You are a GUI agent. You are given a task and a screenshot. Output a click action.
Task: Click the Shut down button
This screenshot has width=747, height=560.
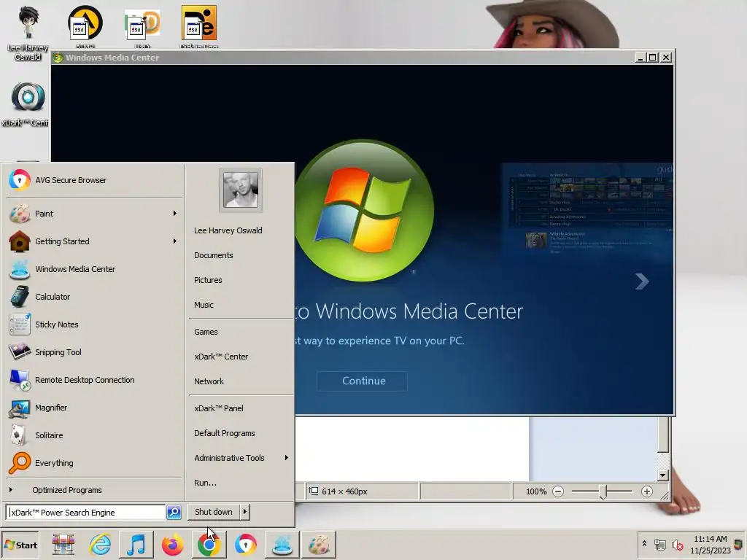click(214, 512)
